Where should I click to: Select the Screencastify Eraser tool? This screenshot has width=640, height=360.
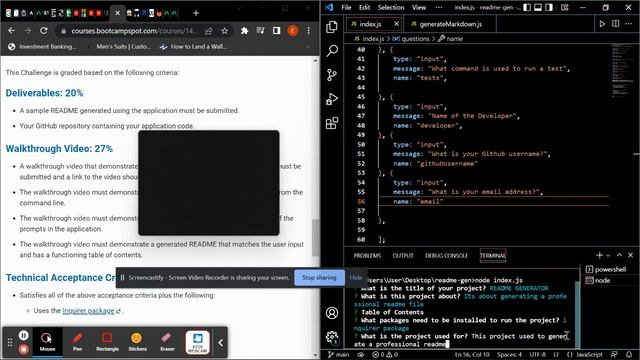click(x=167, y=341)
